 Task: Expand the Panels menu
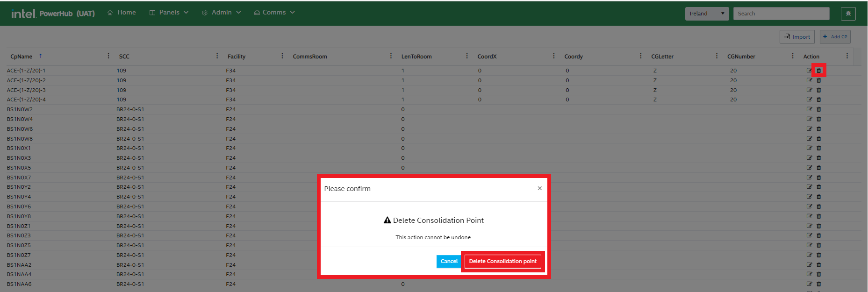(x=169, y=13)
